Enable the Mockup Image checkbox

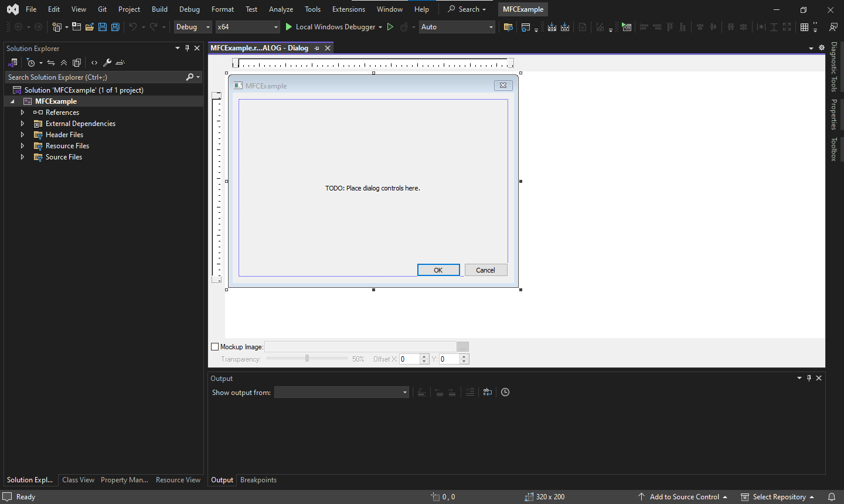tap(215, 347)
